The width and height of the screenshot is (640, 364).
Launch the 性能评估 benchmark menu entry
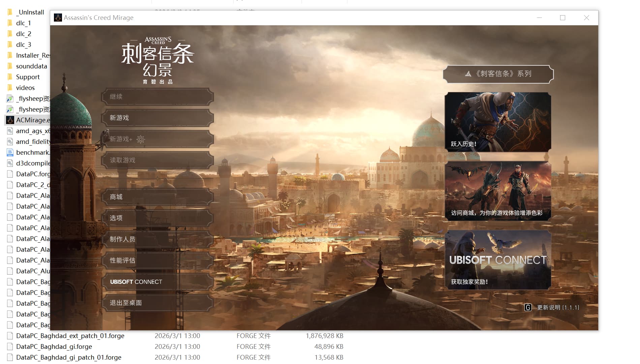(x=157, y=261)
